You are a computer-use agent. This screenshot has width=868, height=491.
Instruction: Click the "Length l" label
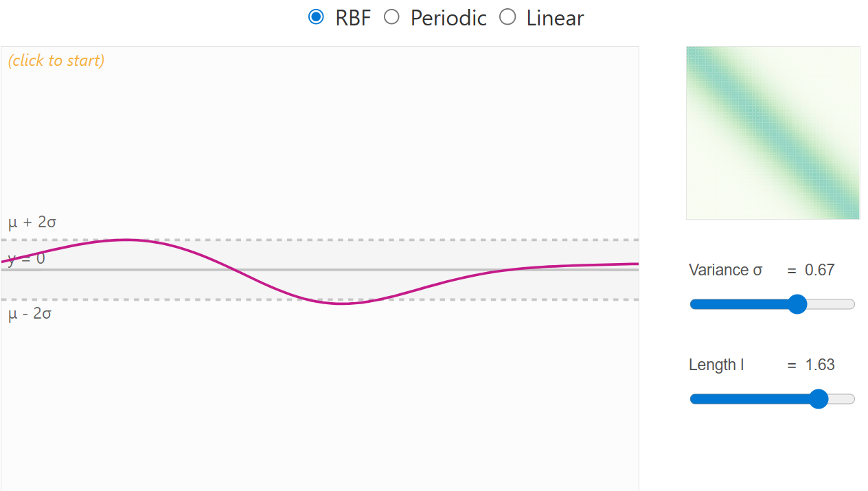click(716, 365)
